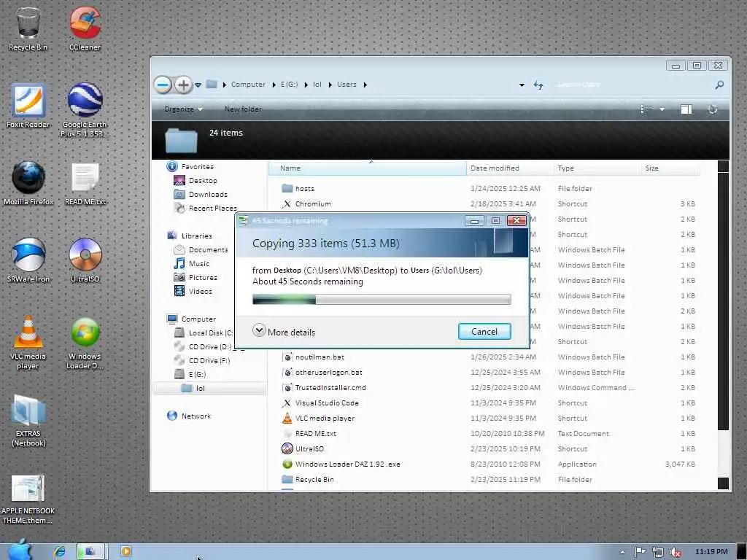747x560 pixels.
Task: Click the Apple start button in taskbar
Action: [20, 551]
